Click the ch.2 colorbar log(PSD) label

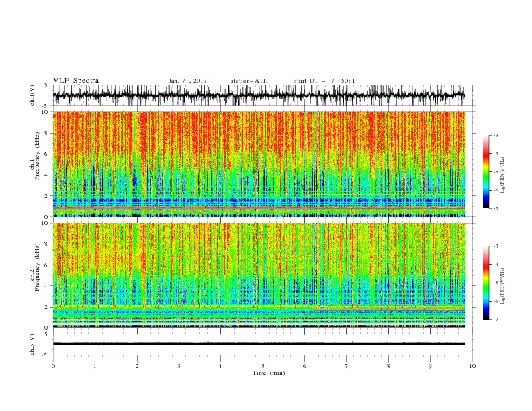tap(503, 286)
